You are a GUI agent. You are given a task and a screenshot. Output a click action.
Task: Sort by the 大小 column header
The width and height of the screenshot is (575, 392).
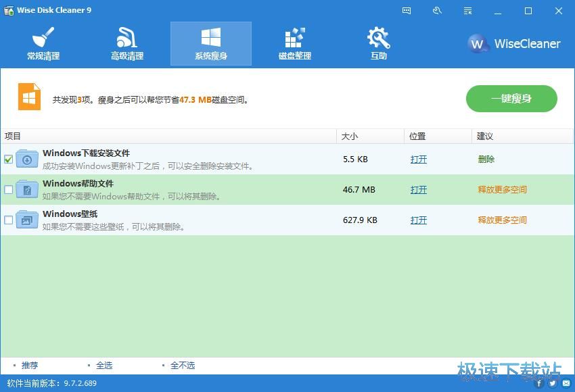click(371, 137)
